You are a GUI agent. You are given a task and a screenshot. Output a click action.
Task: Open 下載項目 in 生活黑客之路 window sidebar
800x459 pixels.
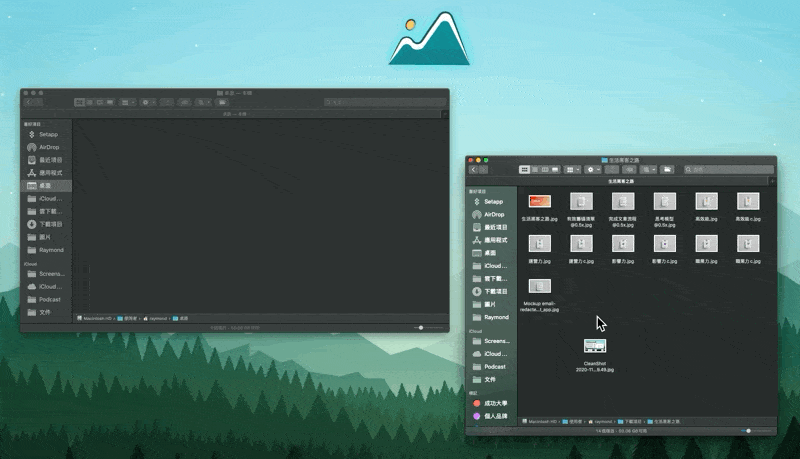tap(491, 291)
